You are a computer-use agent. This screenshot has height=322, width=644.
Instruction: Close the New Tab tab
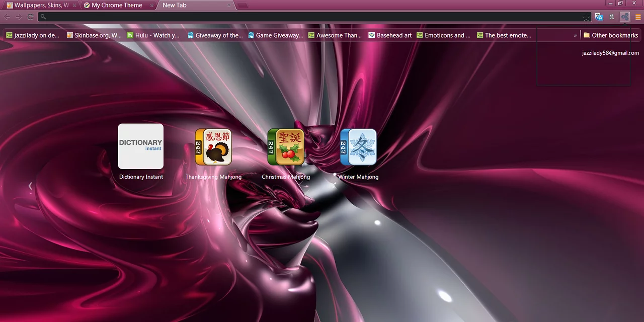coord(229,6)
